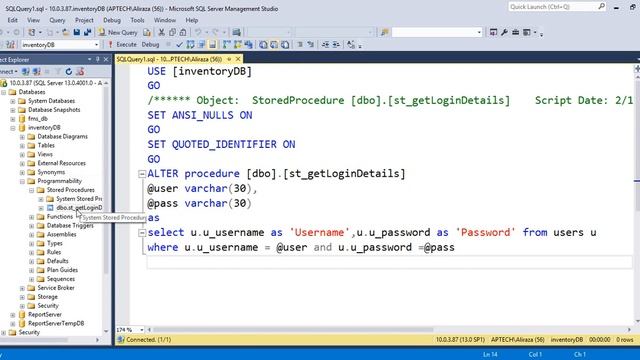Image resolution: width=640 pixels, height=360 pixels.
Task: Close the SQLQuery1.sql tab
Action: coord(238,59)
